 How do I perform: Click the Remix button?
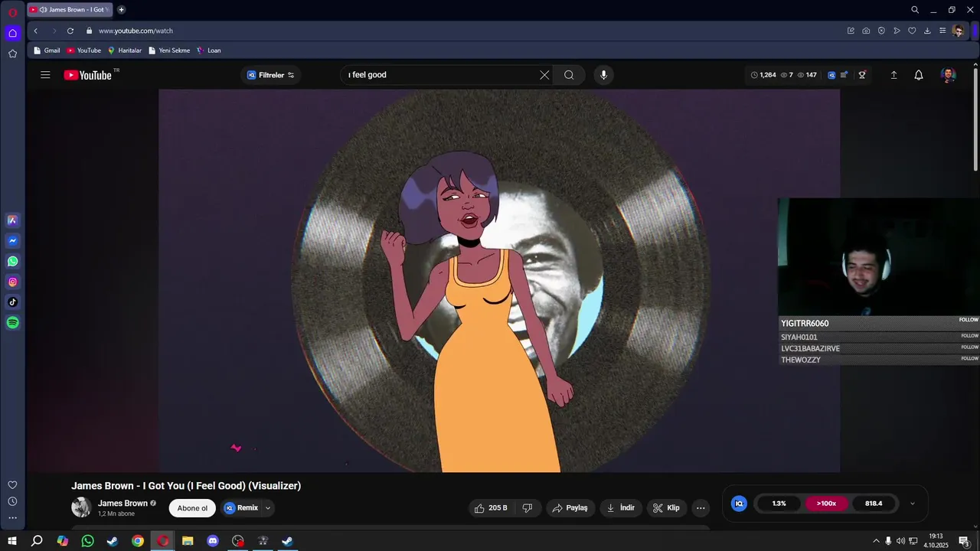click(241, 508)
